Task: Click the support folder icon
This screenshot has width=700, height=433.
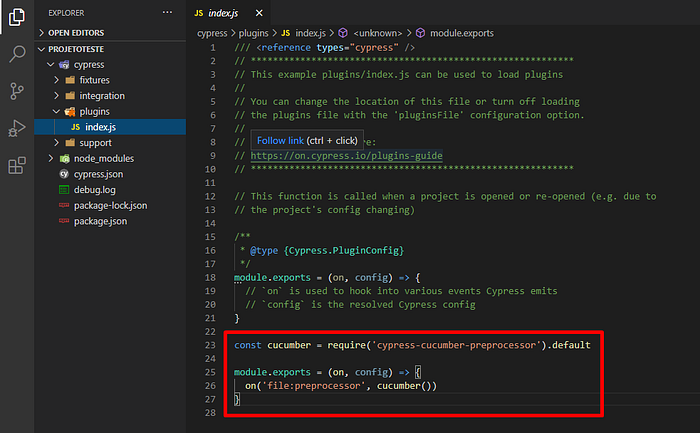Action: [x=70, y=143]
